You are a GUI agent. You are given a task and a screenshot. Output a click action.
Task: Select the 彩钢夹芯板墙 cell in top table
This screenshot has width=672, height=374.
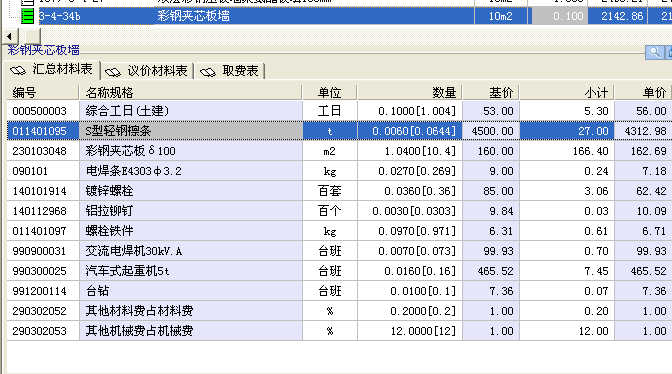point(314,16)
